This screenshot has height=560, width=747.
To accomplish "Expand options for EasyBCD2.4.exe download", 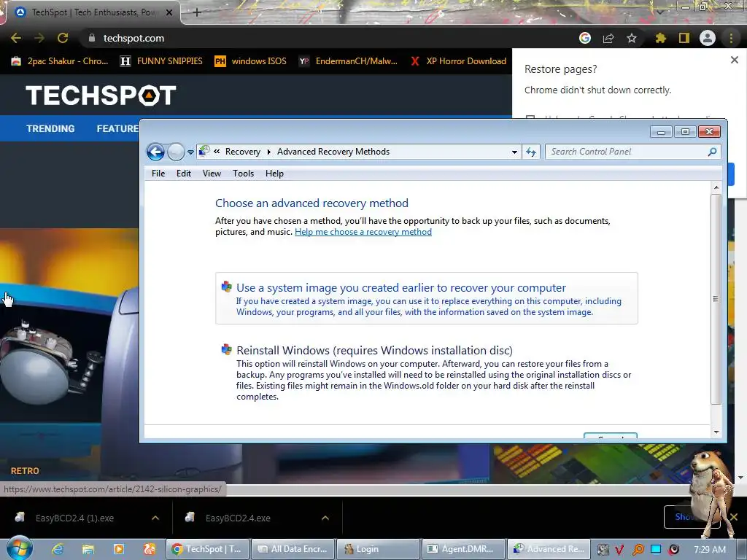I will click(x=325, y=518).
